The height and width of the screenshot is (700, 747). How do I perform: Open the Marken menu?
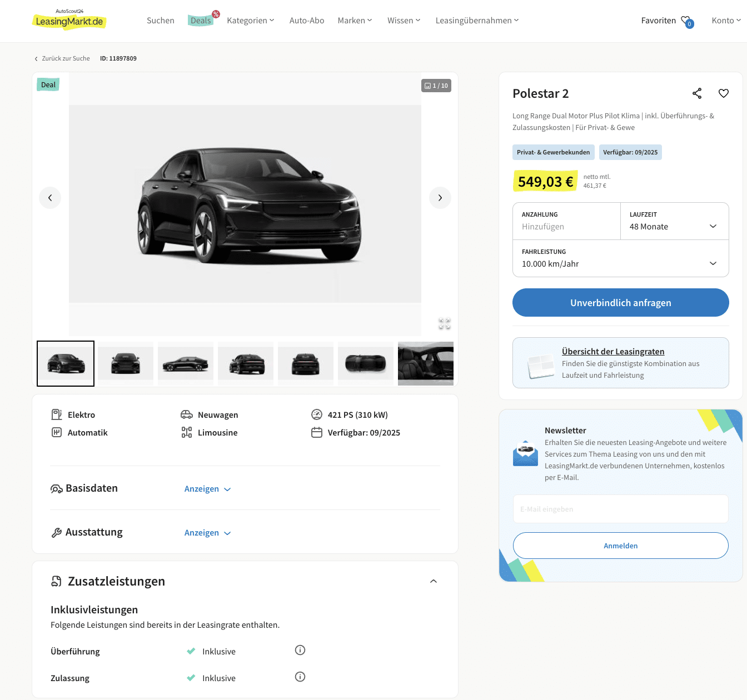point(355,21)
